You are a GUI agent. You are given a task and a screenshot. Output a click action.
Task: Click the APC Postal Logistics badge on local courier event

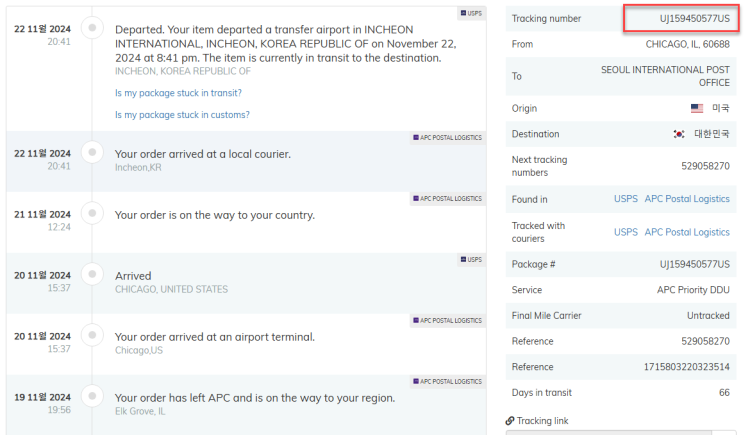pos(448,138)
